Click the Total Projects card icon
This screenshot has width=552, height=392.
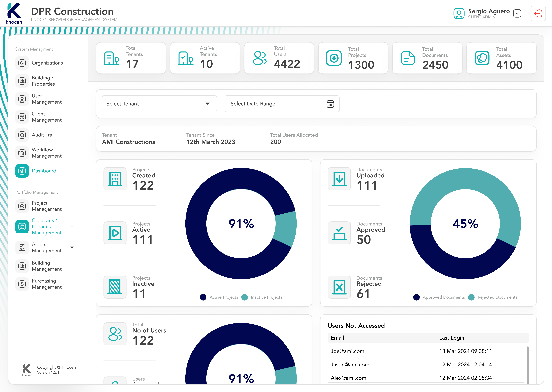click(334, 58)
